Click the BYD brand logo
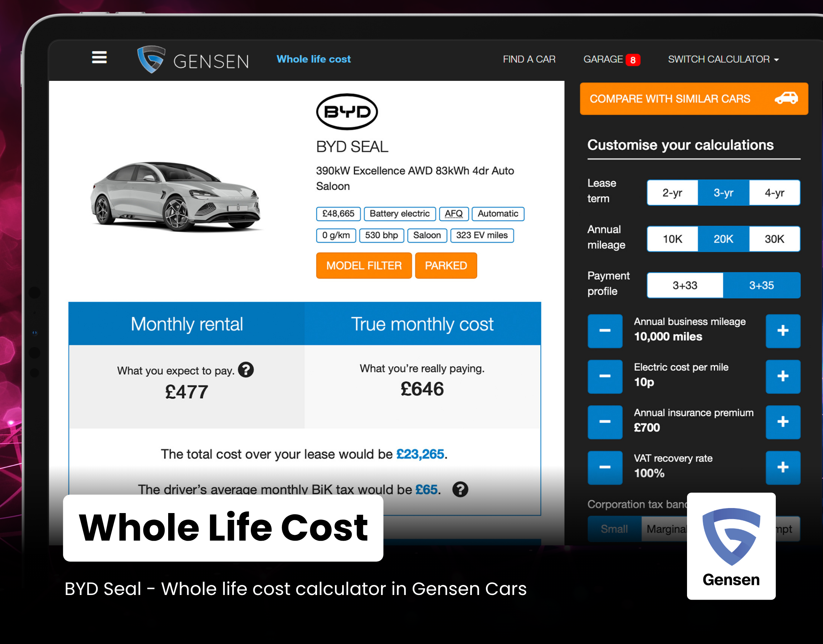 pyautogui.click(x=347, y=112)
